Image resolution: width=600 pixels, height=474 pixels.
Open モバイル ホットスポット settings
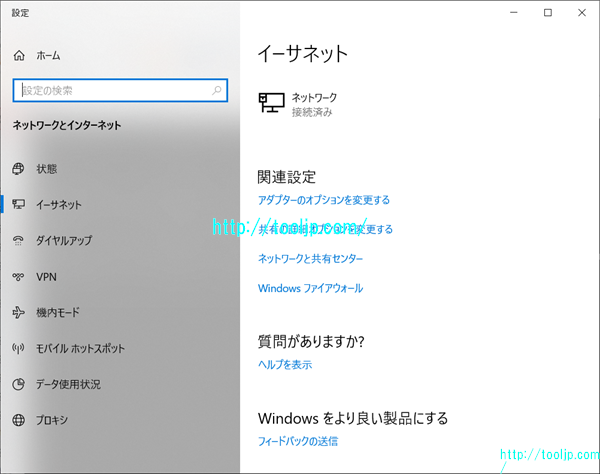80,348
